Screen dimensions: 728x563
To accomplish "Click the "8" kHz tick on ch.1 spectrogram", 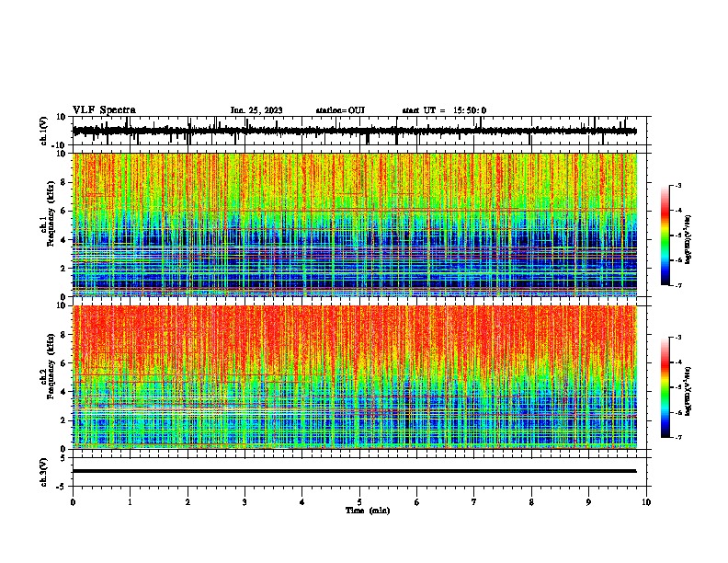I will click(63, 182).
